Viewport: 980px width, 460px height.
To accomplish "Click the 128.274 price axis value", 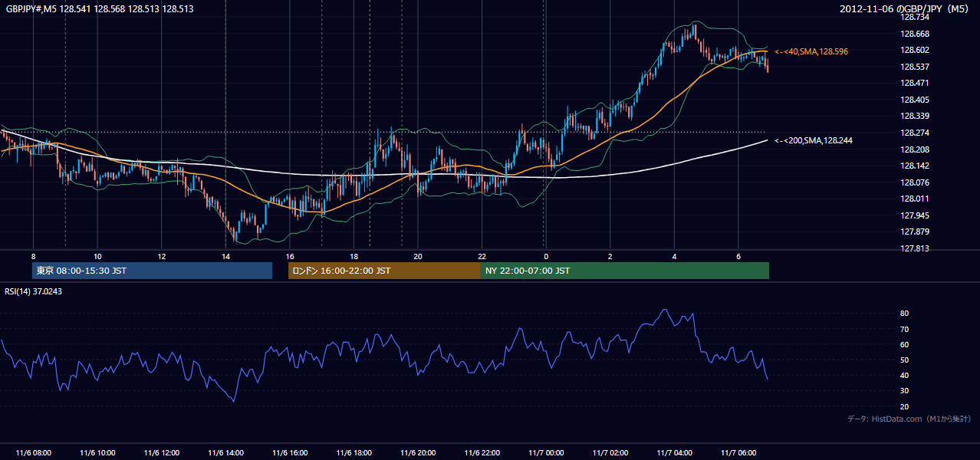I will tap(914, 133).
